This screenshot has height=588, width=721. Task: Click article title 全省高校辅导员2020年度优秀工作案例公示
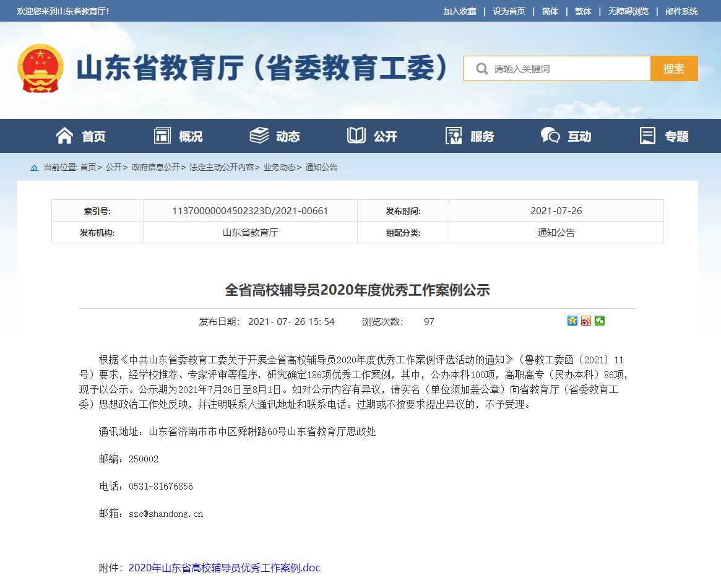click(x=357, y=290)
